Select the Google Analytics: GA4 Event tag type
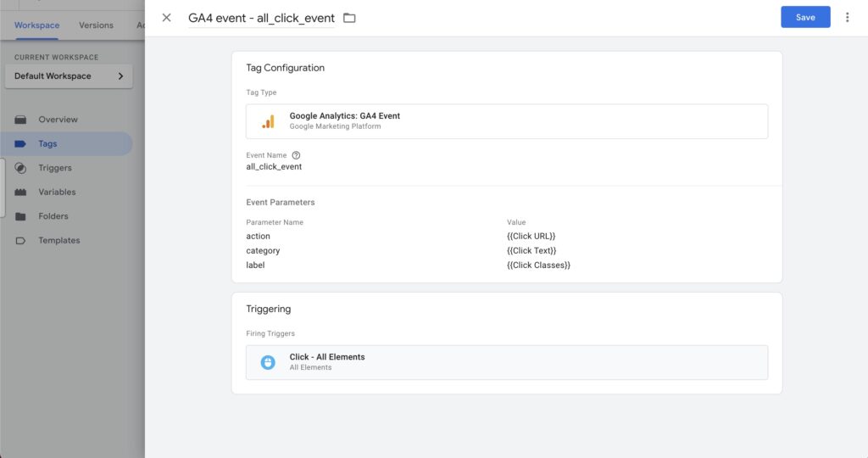 507,121
